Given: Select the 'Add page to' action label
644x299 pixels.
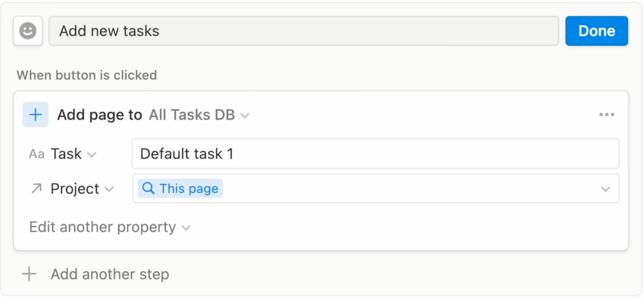Looking at the screenshot, I should point(99,115).
